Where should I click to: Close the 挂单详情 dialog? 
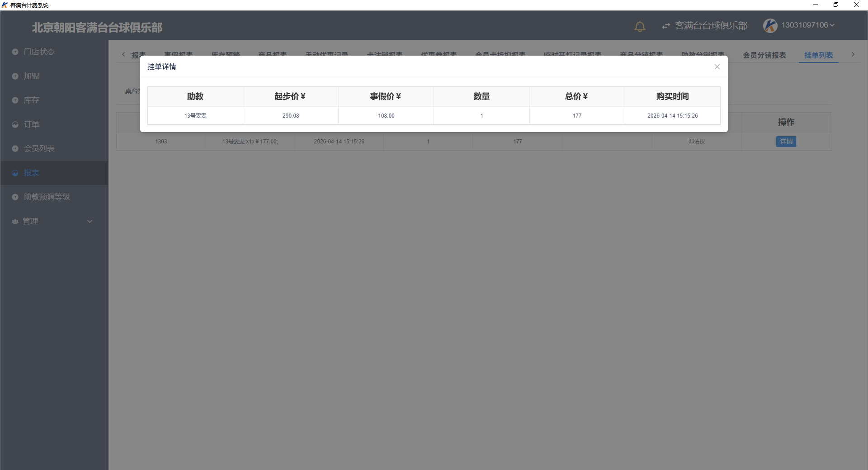pyautogui.click(x=717, y=67)
